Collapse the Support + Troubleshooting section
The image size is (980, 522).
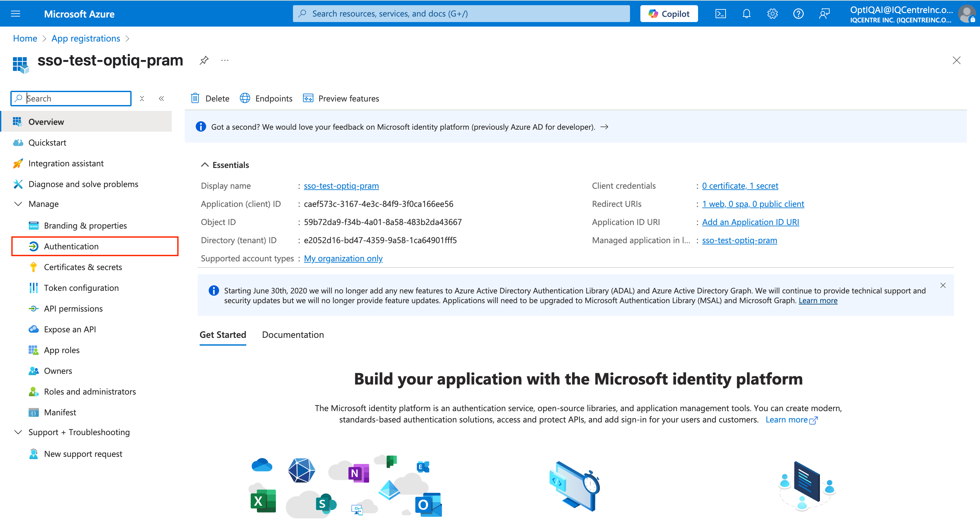(18, 432)
